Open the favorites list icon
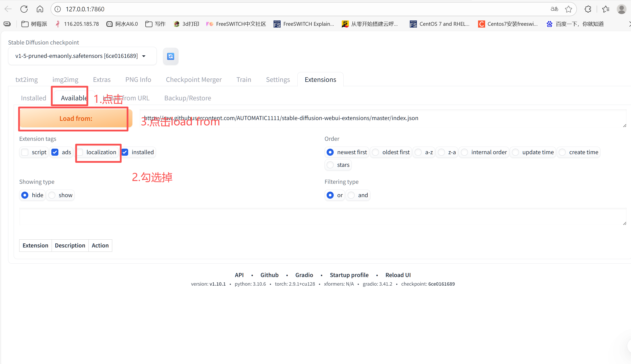The image size is (631, 364). (x=606, y=9)
